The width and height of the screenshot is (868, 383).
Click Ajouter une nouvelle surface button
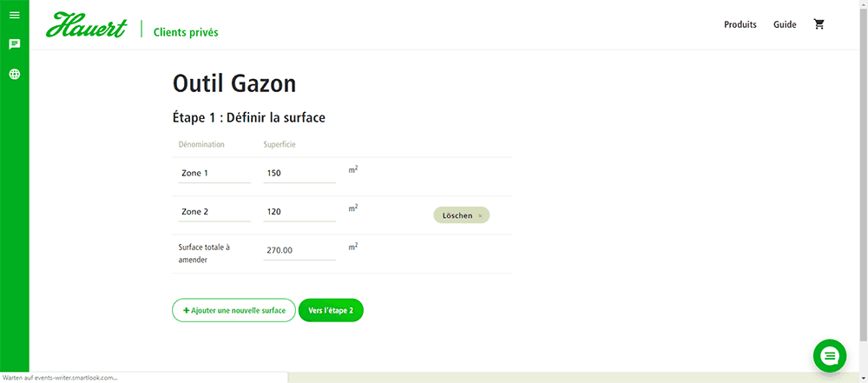(233, 310)
